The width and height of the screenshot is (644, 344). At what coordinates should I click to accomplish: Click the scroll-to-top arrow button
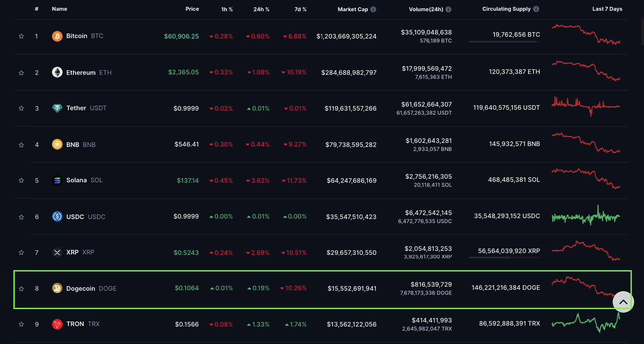coord(623,302)
